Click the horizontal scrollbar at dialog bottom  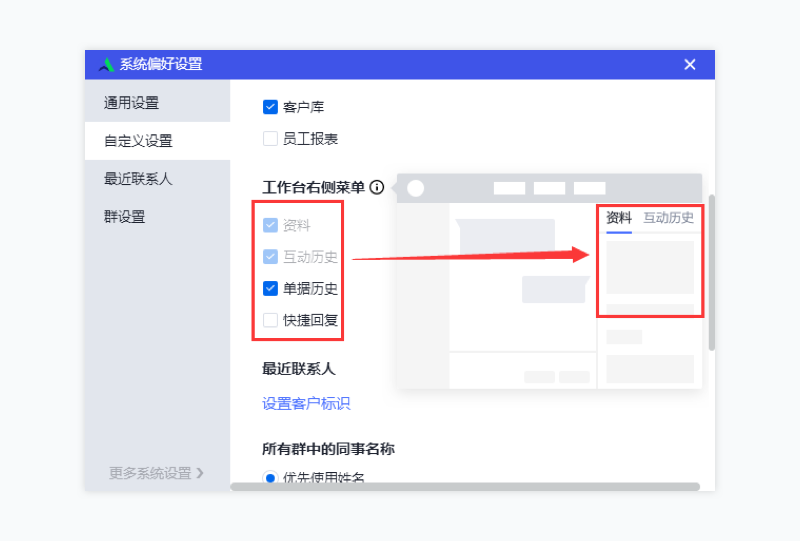(x=465, y=487)
